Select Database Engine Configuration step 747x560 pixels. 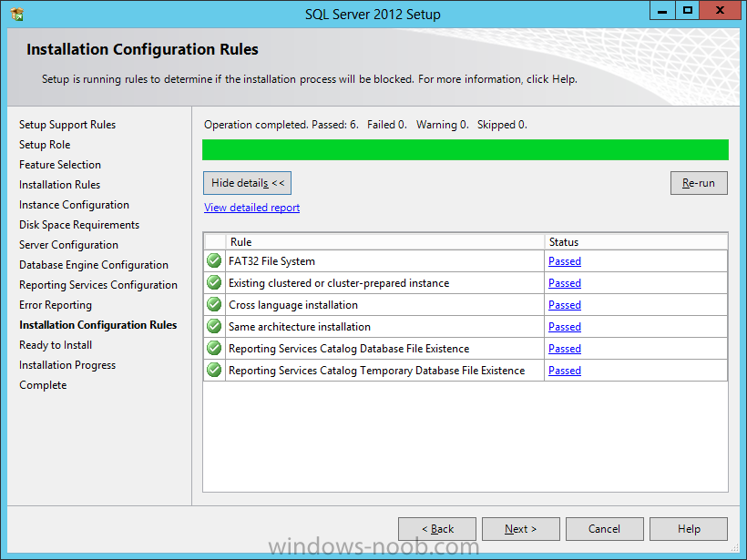tap(93, 265)
